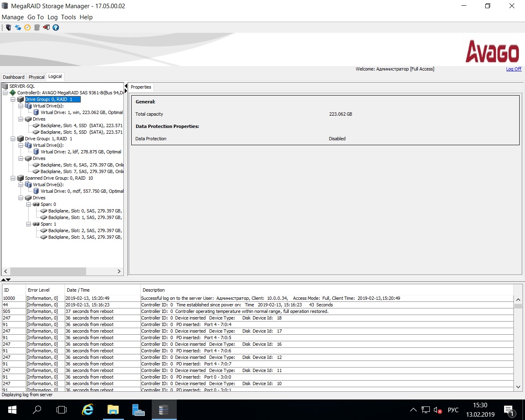Click the Span: 0 disks icon
This screenshot has width=525, height=420.
click(36, 204)
